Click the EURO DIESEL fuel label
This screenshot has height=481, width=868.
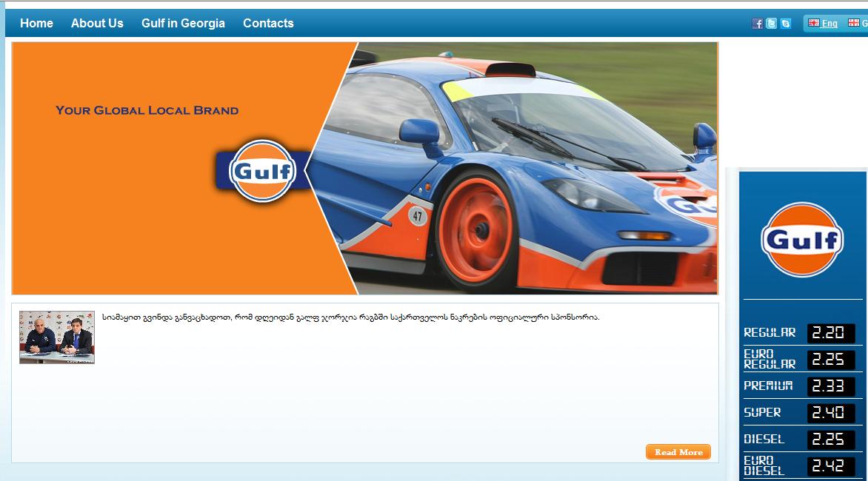coord(764,465)
